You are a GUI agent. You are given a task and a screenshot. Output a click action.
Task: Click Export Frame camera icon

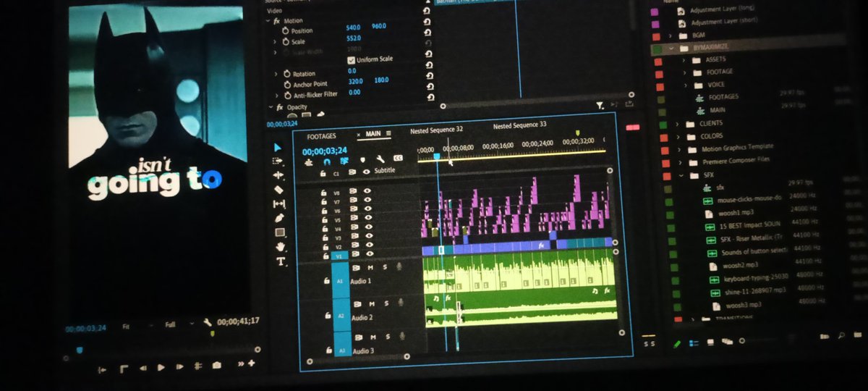(x=216, y=366)
